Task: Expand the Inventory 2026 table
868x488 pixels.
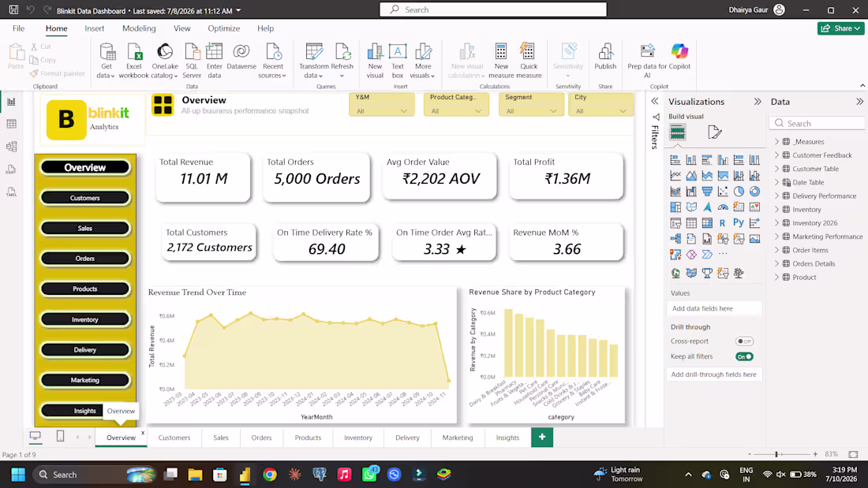Action: (776, 223)
